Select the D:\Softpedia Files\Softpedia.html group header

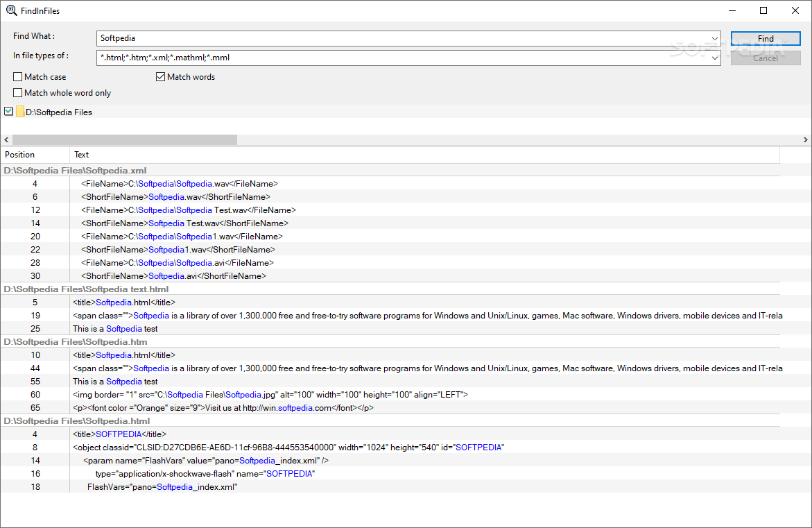(x=390, y=420)
